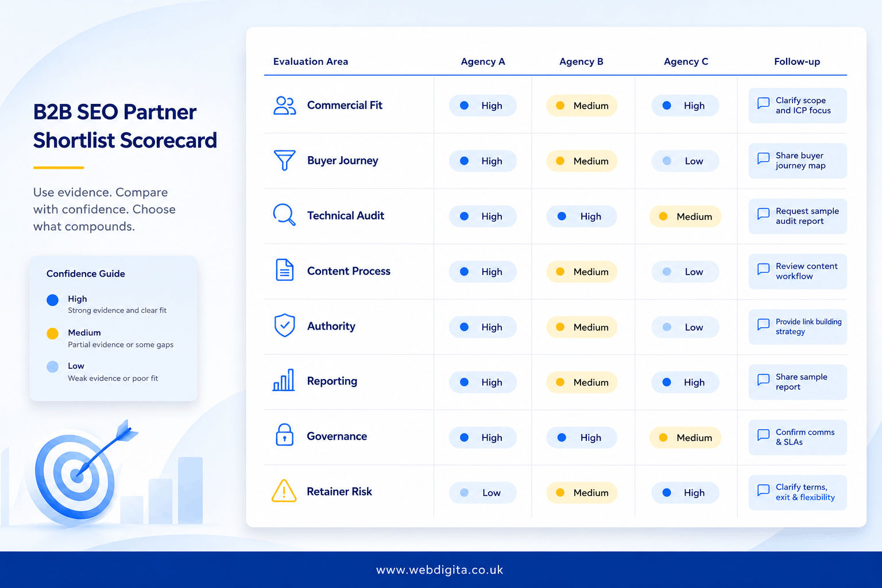This screenshot has width=882, height=588.
Task: Click Agency C Low badge for Content Process
Action: tap(685, 272)
